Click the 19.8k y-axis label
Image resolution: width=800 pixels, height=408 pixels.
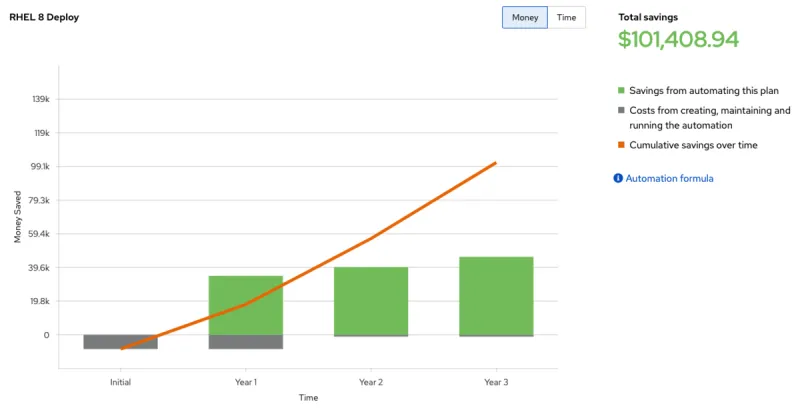[x=40, y=301]
